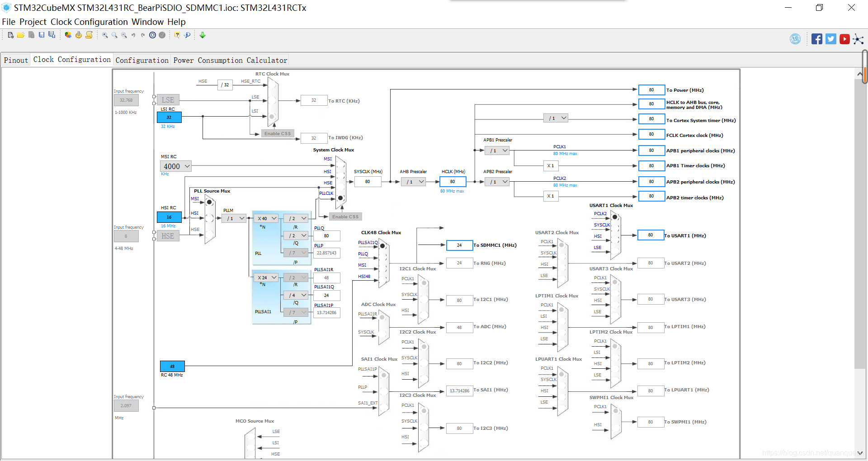Open the Window menu
Screen dimensions: 868x461
click(x=148, y=22)
